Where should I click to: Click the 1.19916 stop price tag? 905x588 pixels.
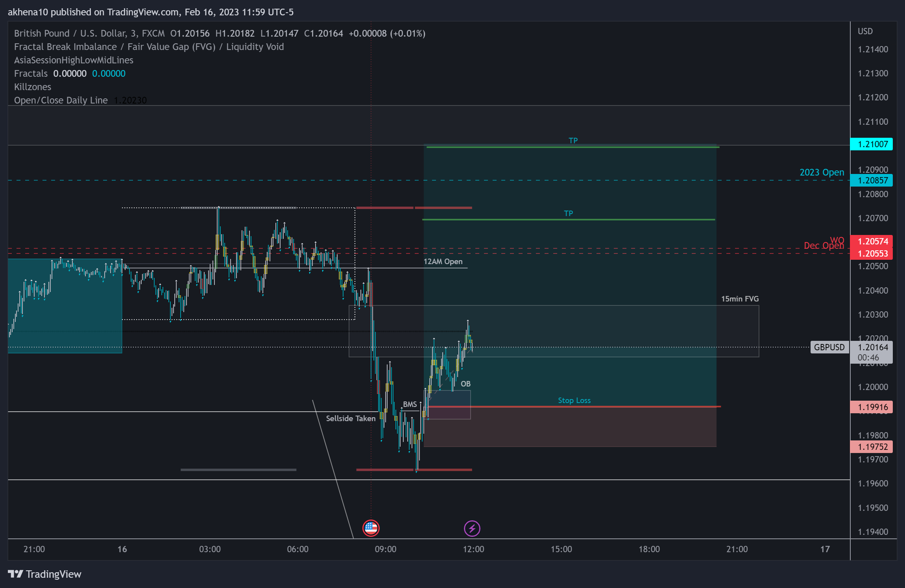point(871,407)
